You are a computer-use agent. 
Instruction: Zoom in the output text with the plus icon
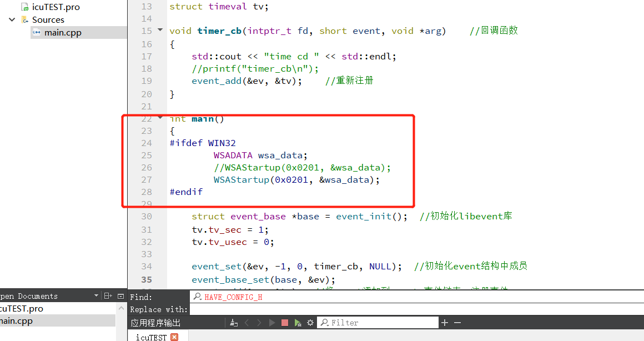445,322
